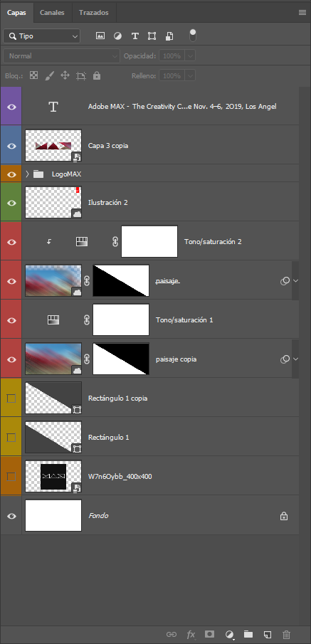Filter for adjustment layers icon
311x644 pixels.
click(118, 36)
